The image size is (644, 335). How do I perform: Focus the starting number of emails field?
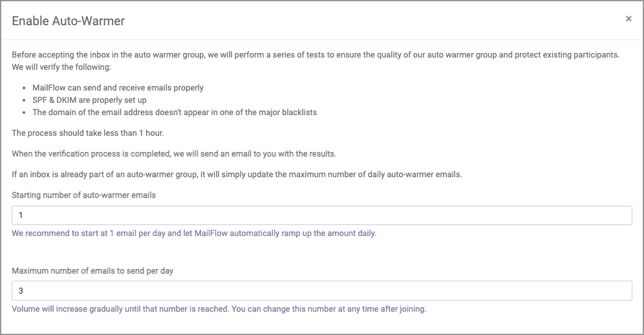(321, 215)
